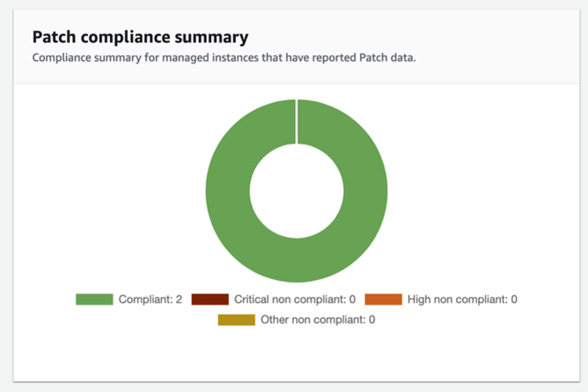The width and height of the screenshot is (588, 392).
Task: Toggle 'Critical non compliant: 0' legend text
Action: point(295,300)
